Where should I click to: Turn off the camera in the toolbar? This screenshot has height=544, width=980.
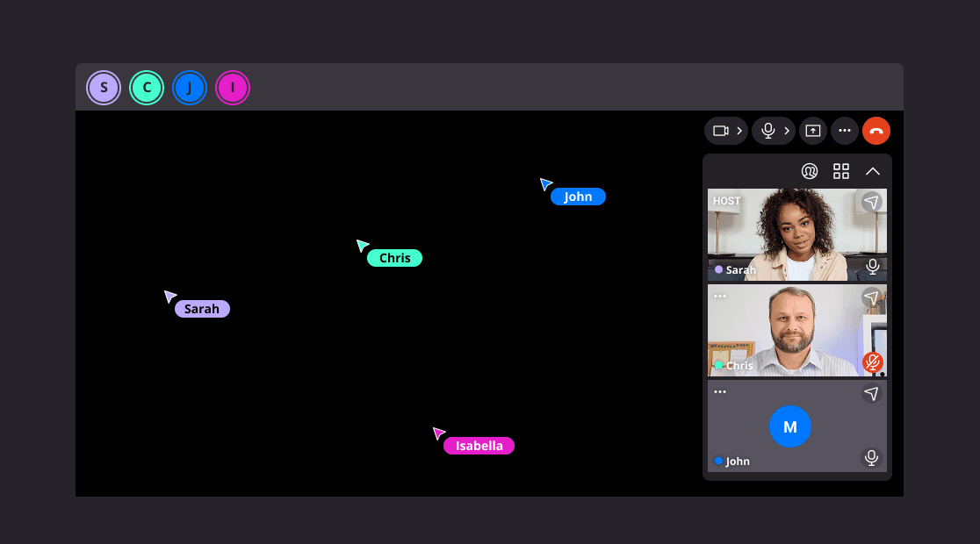click(719, 130)
